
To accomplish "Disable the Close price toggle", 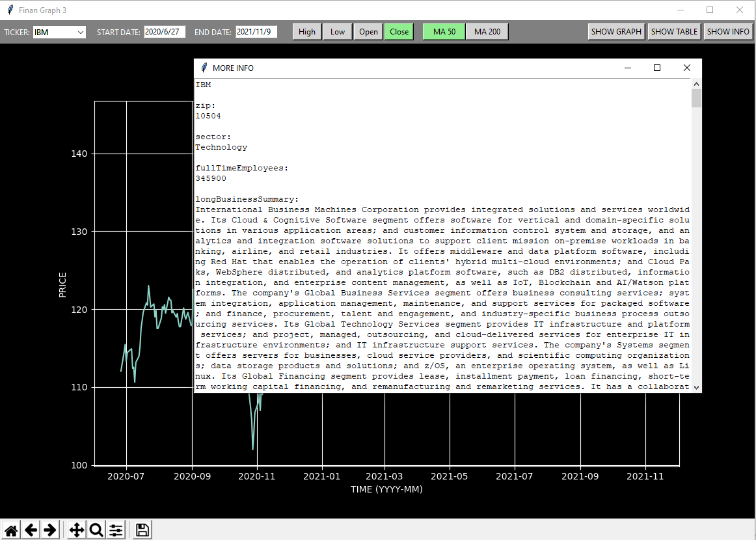I will click(399, 32).
